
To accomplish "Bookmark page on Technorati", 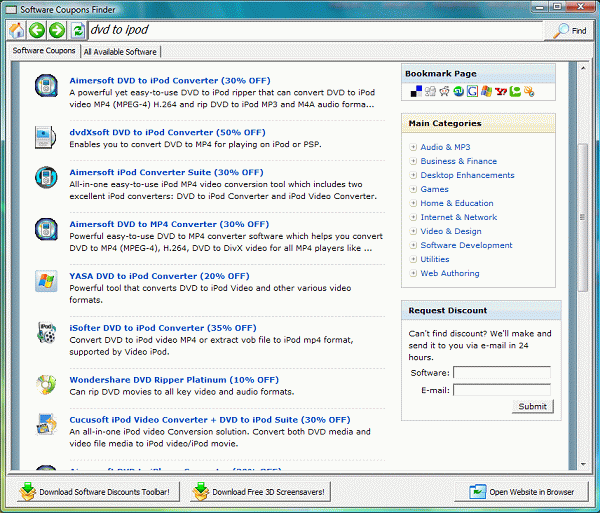I will pos(515,91).
